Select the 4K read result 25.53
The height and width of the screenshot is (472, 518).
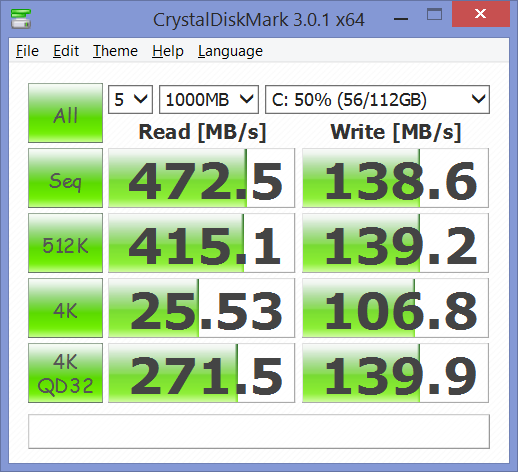(201, 308)
